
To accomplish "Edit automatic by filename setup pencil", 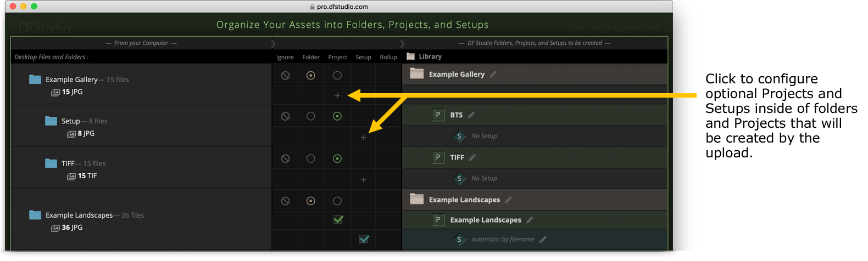I will coord(543,240).
